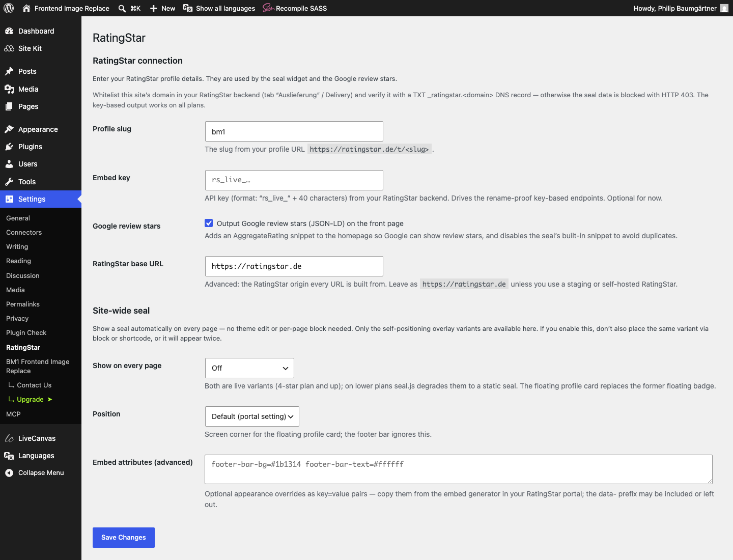Click the Save Changes button
The width and height of the screenshot is (733, 560).
click(124, 538)
